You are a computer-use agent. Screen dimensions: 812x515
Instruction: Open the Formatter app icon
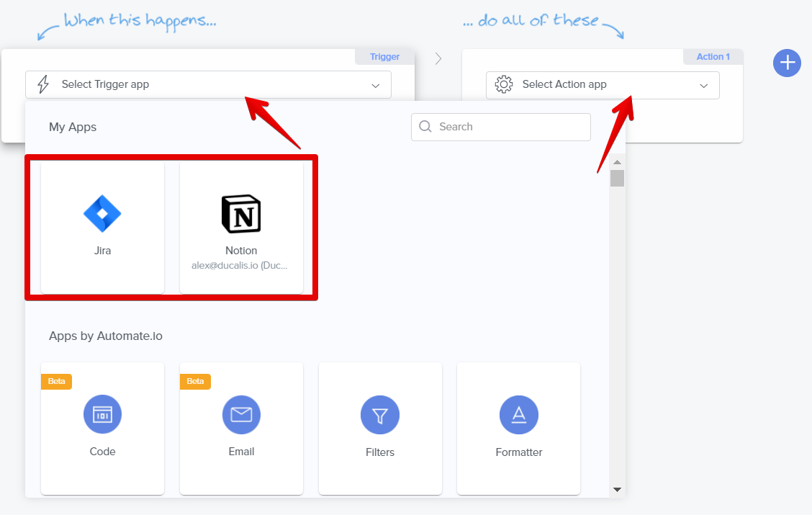[519, 415]
